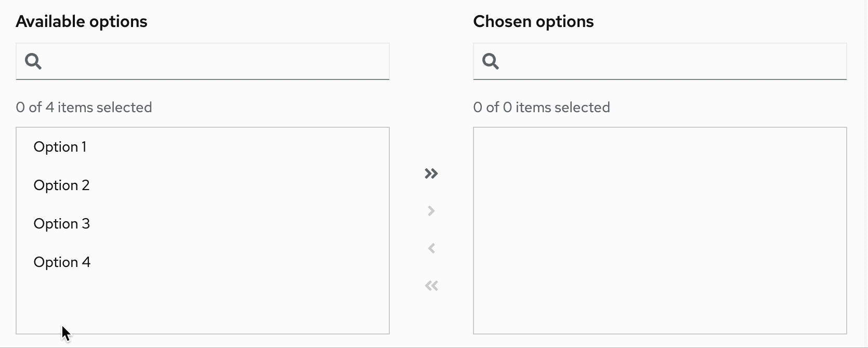This screenshot has width=868, height=348.
Task: Click the Add all double-right arrow
Action: pos(431,173)
